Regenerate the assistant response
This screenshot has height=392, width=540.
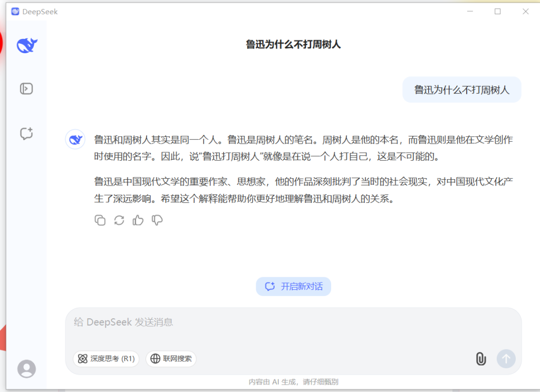[119, 220]
